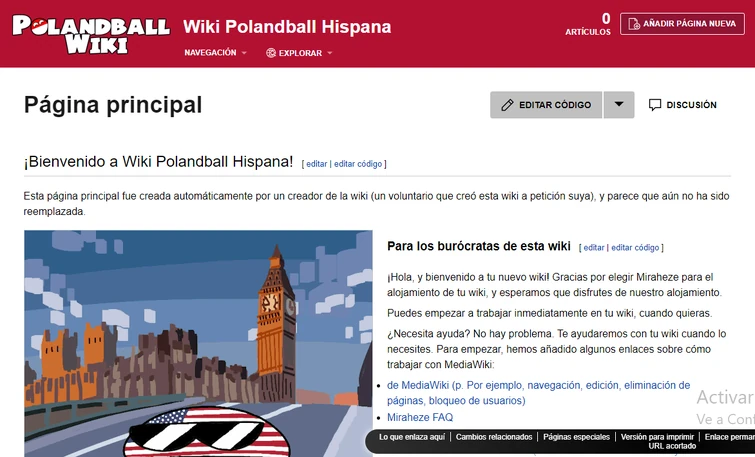Click 'editar' next to ¡Bienvenido heading
Screen dimensions: 755x457
[316, 164]
